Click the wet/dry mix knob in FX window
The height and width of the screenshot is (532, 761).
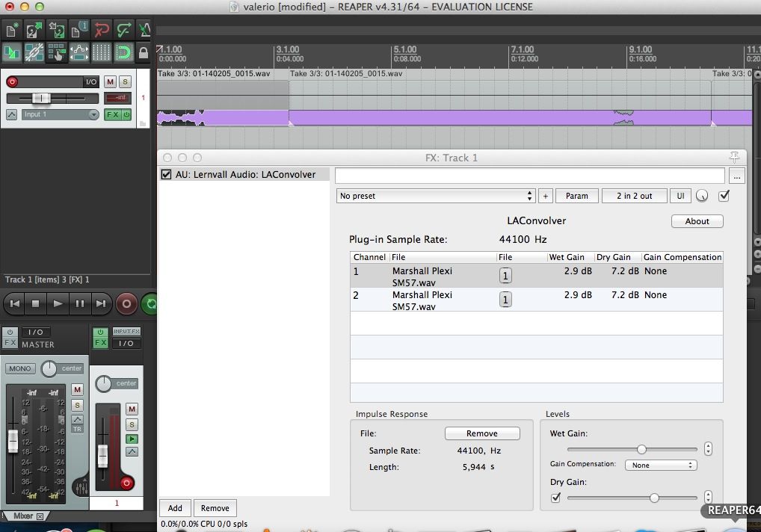click(702, 196)
